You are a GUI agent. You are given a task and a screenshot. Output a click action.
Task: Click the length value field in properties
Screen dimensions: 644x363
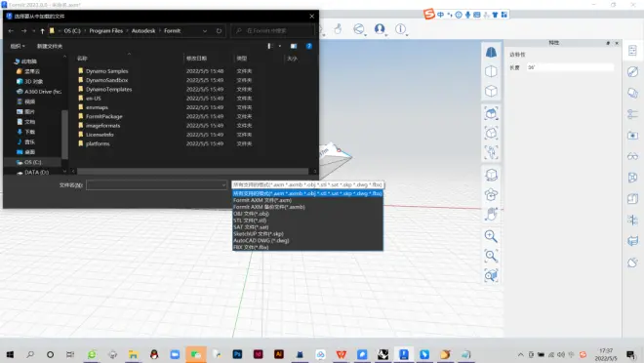click(570, 67)
